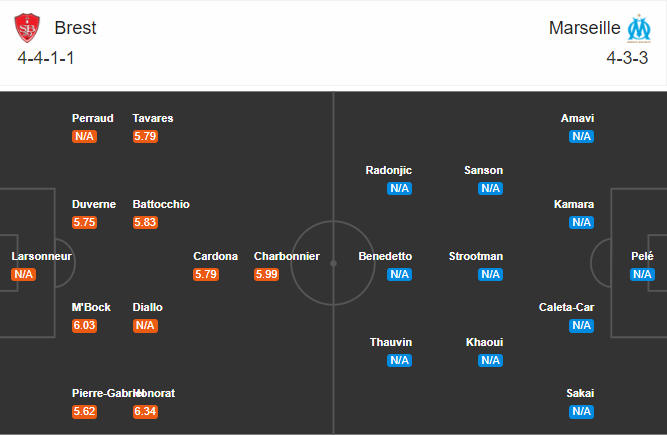The width and height of the screenshot is (667, 435).
Task: Select Marseille forward Benedetto
Action: 385,256
